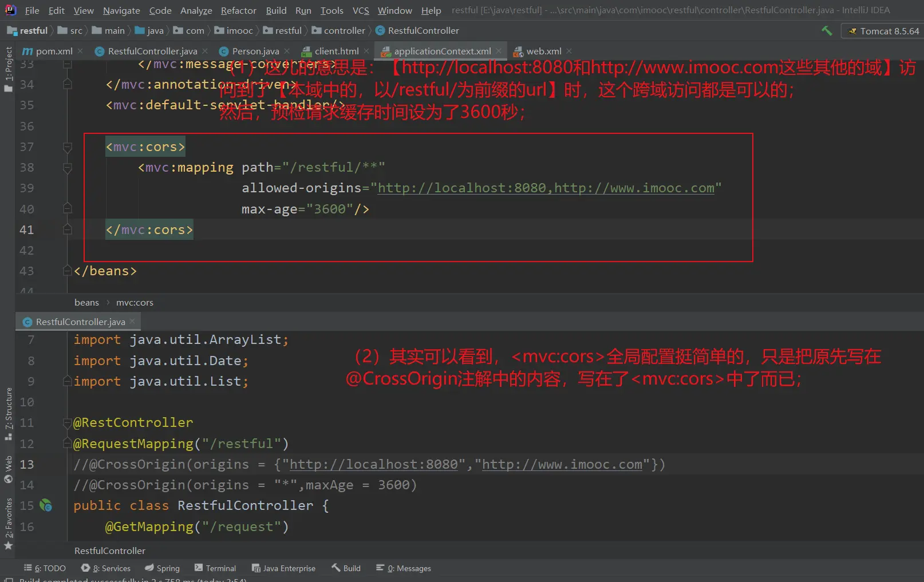Click the gutter class icon on line 15

(46, 505)
